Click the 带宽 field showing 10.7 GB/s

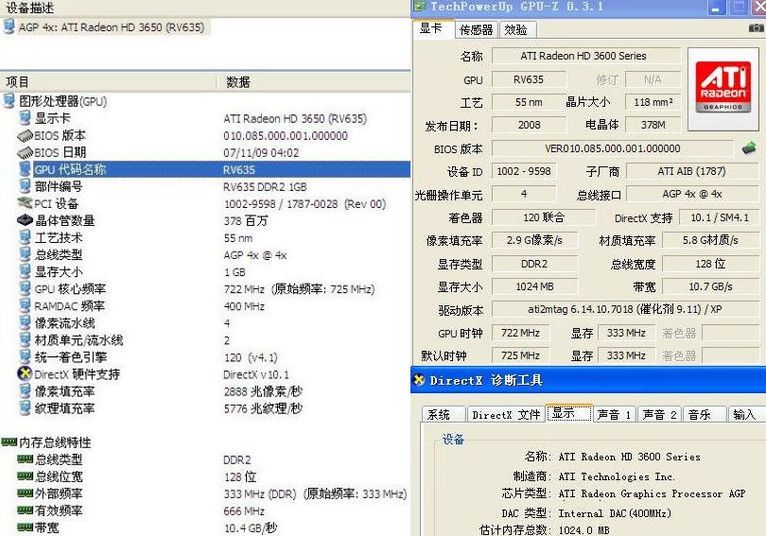coord(710,286)
